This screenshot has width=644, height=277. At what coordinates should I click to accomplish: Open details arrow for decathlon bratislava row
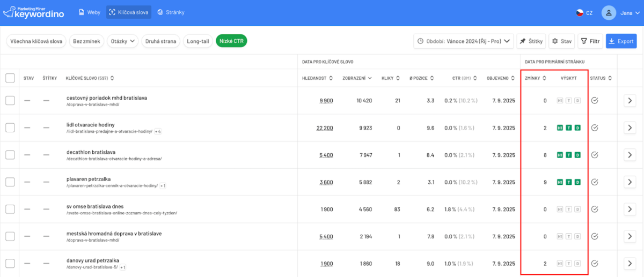[630, 155]
